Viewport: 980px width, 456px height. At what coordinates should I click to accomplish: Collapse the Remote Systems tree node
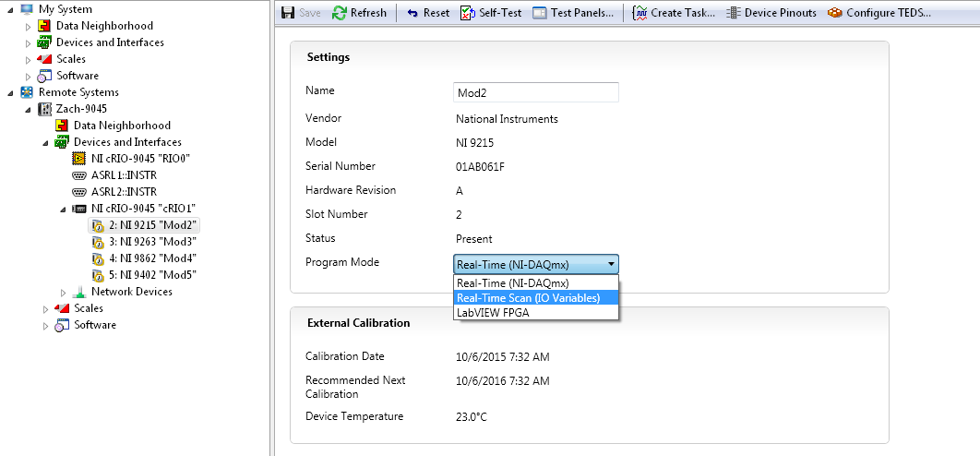[x=11, y=92]
